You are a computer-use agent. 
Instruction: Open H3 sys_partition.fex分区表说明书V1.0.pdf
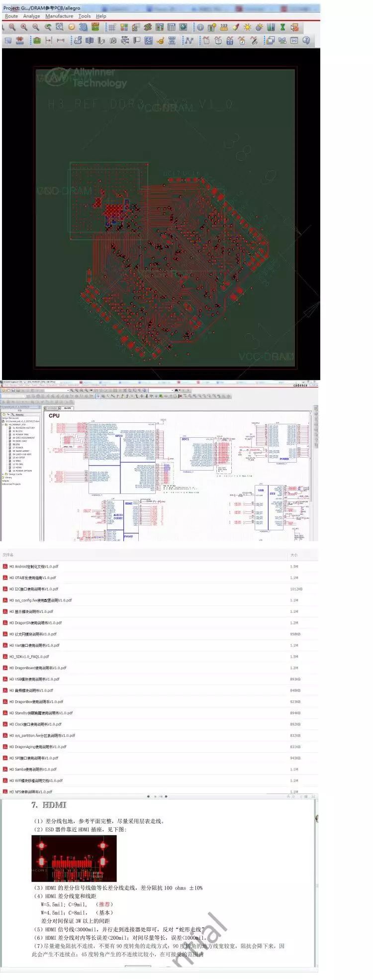pos(42,735)
